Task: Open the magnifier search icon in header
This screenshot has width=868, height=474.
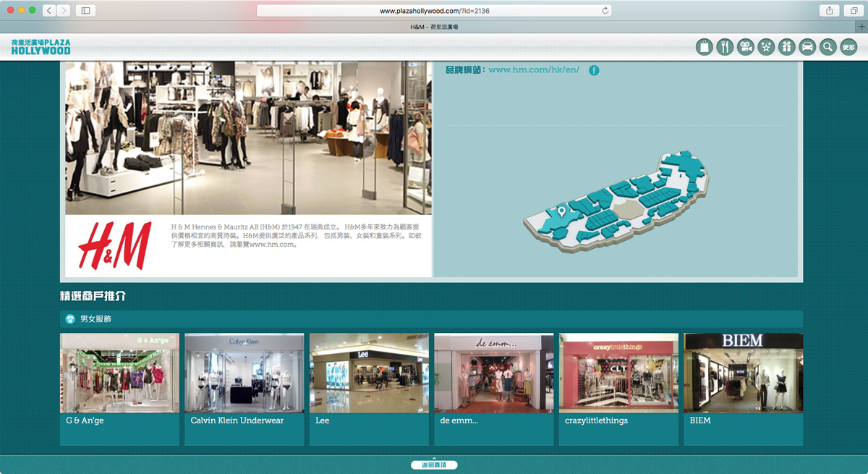Action: pos(827,47)
